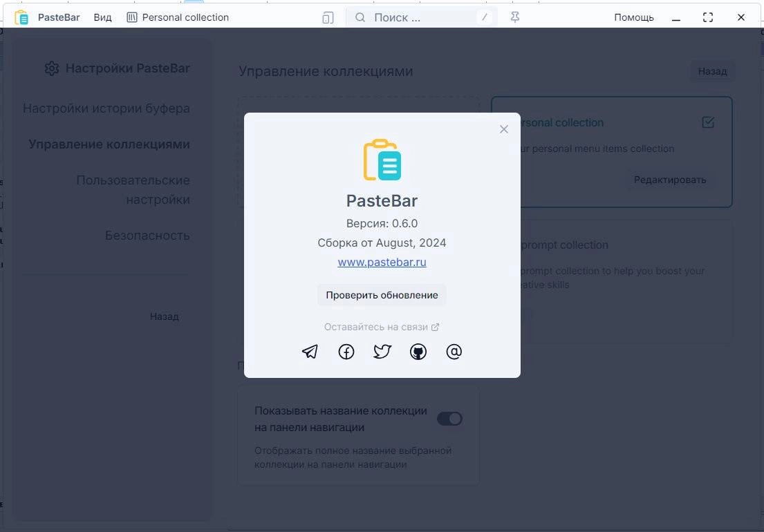764x532 pixels.
Task: Open the GitHub repository icon
Action: pos(418,352)
